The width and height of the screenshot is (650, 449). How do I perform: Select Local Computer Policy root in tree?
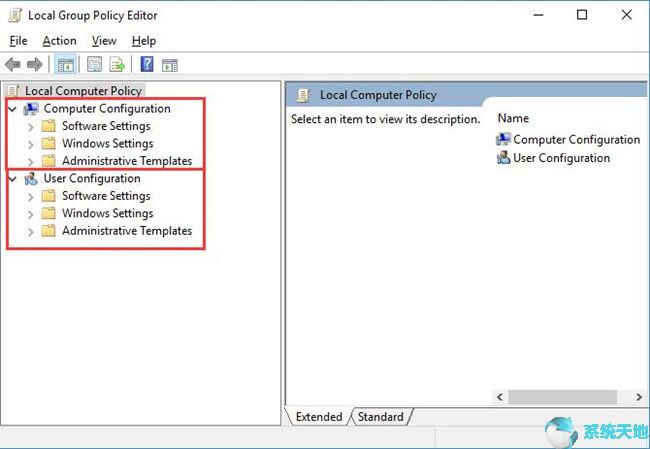click(x=83, y=90)
